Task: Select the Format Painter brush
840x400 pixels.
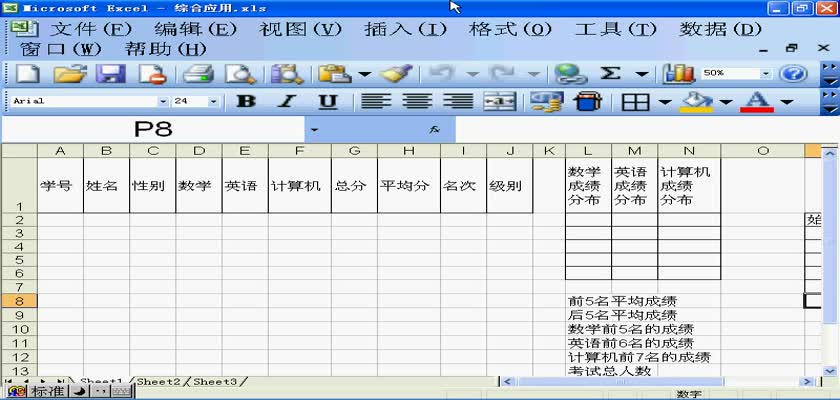Action: (397, 74)
